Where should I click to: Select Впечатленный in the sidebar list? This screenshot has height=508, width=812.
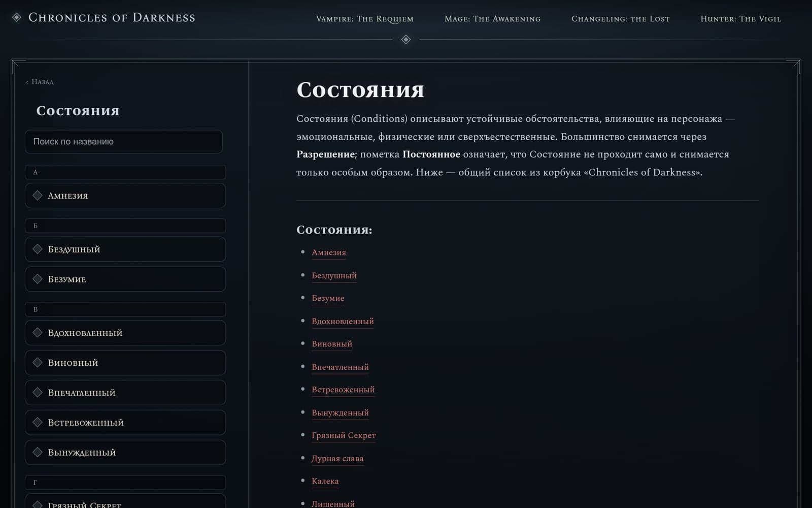pos(125,393)
